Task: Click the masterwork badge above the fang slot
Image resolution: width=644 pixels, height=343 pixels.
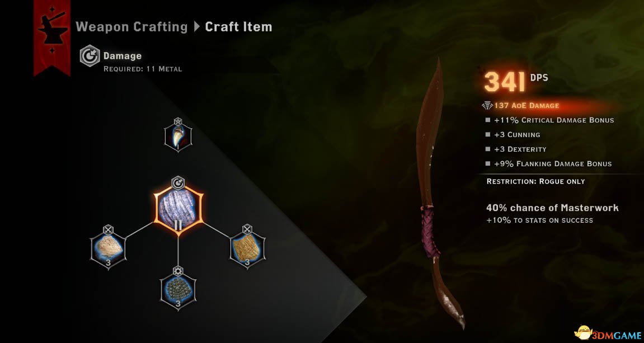Action: click(x=177, y=122)
